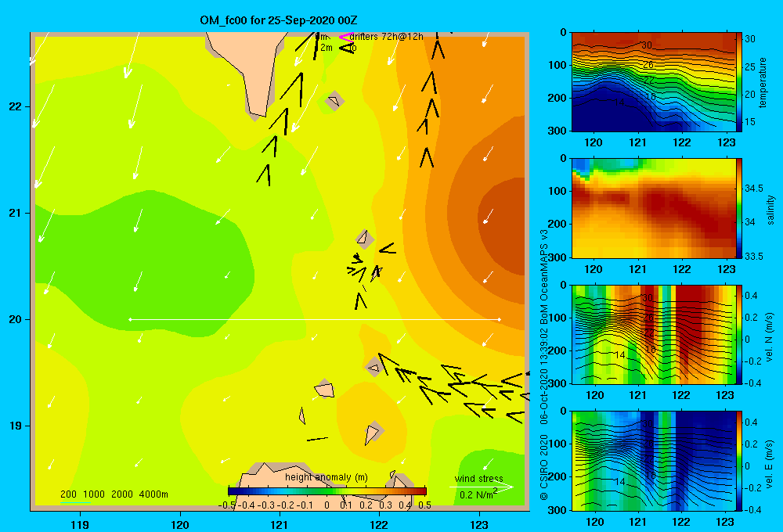Click the "0.5" tick at height anomaly bar's right end

click(424, 505)
